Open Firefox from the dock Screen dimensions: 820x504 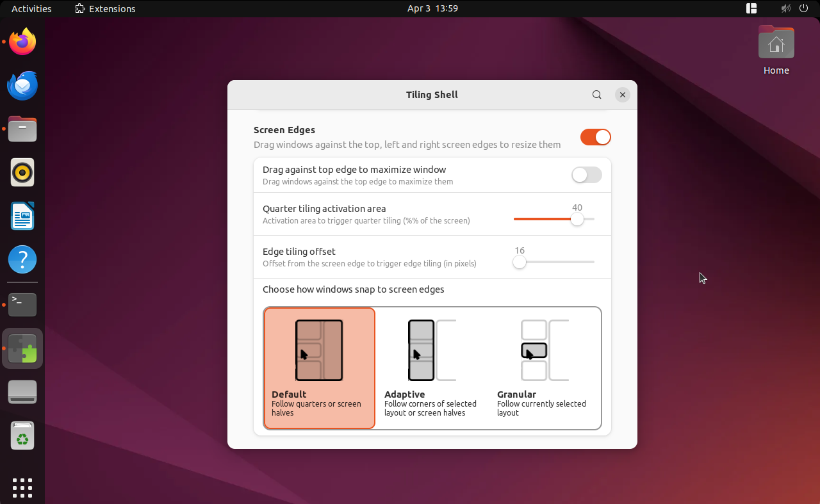tap(22, 42)
